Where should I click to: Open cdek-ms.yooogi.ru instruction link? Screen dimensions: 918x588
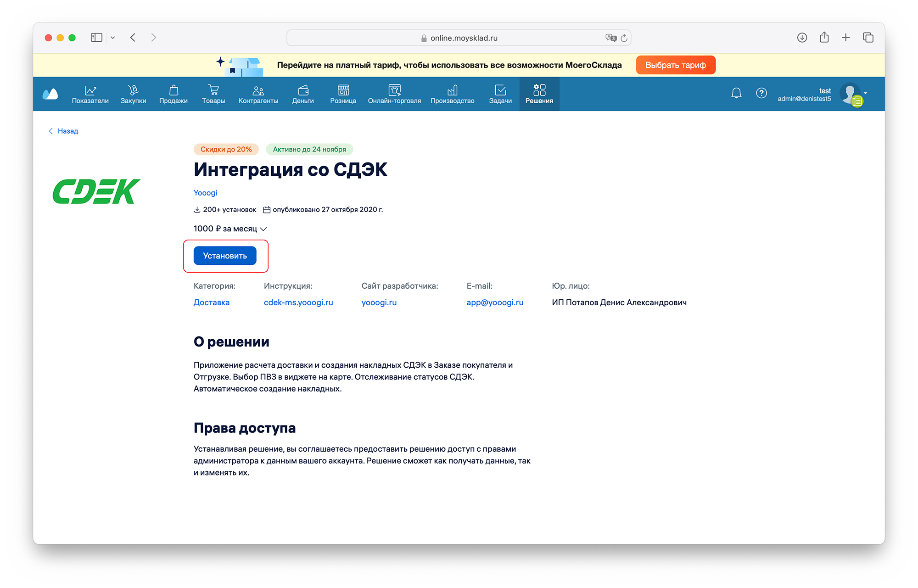298,302
